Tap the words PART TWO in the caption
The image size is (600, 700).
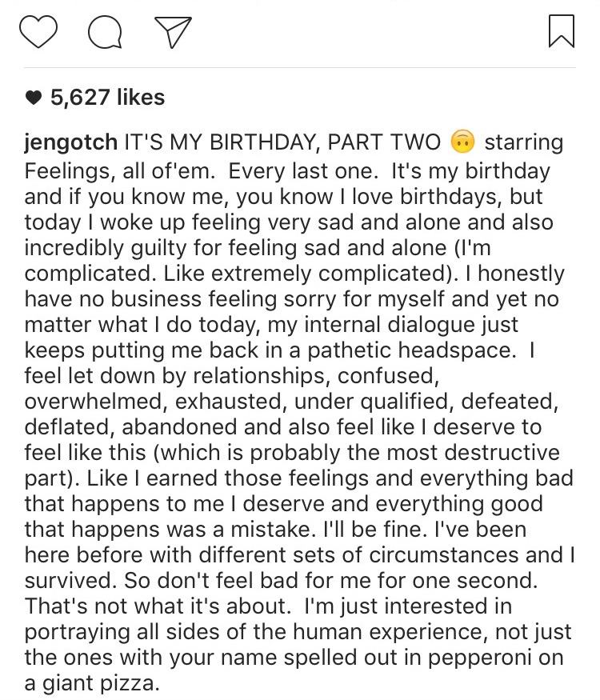[384, 142]
